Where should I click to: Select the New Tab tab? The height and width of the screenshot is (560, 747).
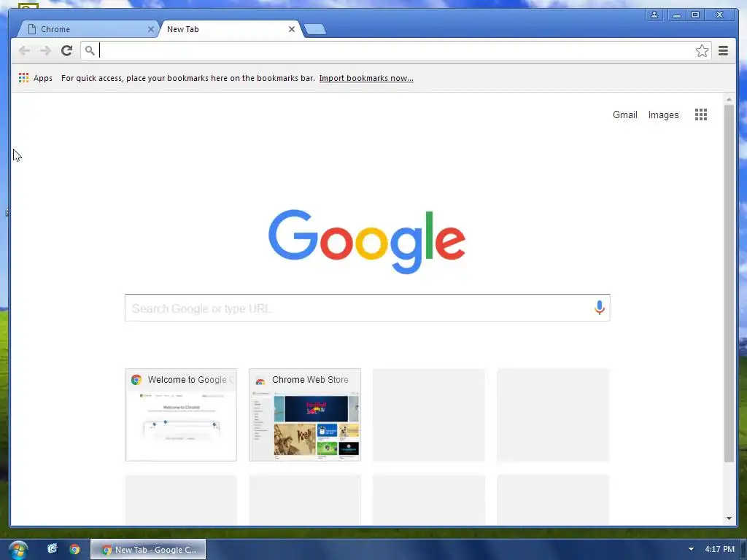[x=230, y=29]
